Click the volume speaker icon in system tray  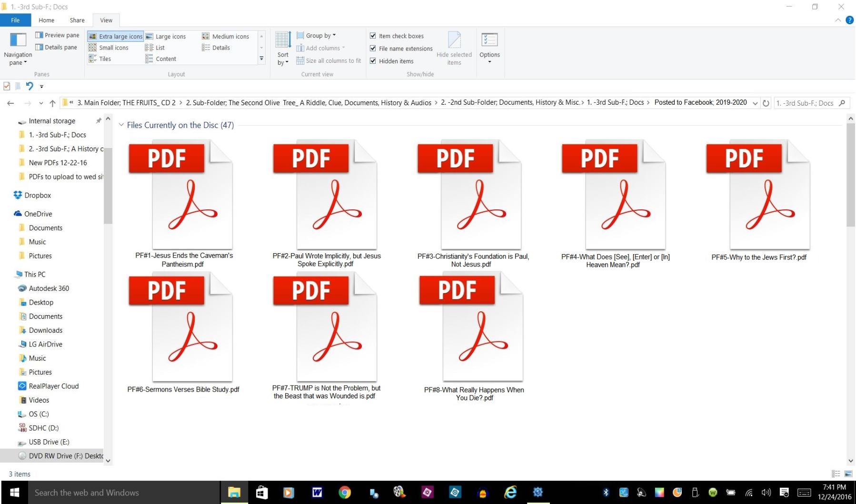(x=766, y=493)
